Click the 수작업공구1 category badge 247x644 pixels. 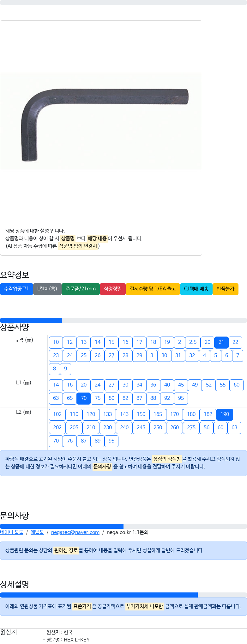[x=16, y=289]
